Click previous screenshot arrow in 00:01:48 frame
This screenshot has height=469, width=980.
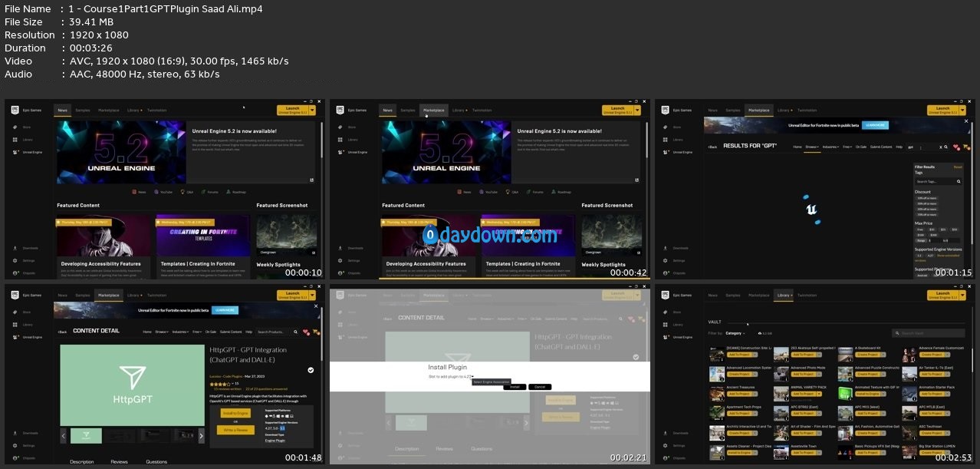64,435
